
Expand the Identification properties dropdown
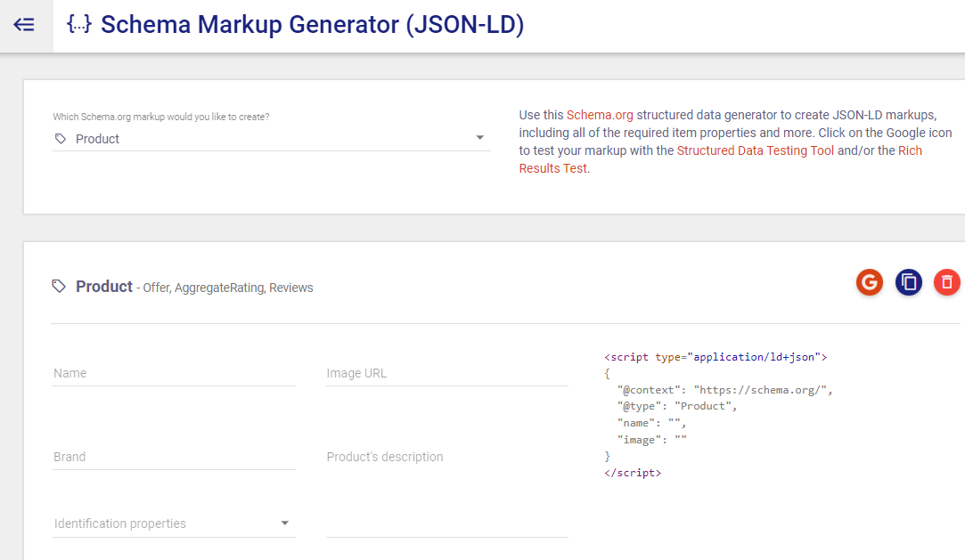174,523
